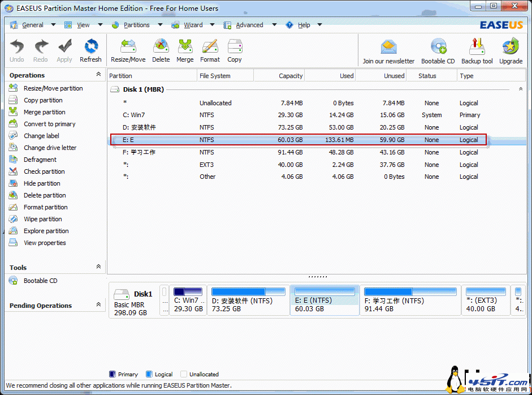
Task: Click Disk1 Basic MBR disk label
Action: point(133,302)
